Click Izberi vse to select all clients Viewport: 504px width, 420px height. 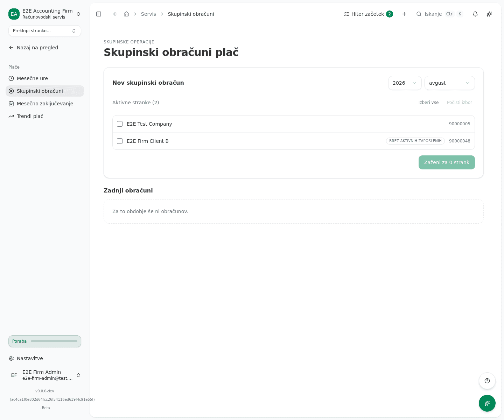point(428,103)
